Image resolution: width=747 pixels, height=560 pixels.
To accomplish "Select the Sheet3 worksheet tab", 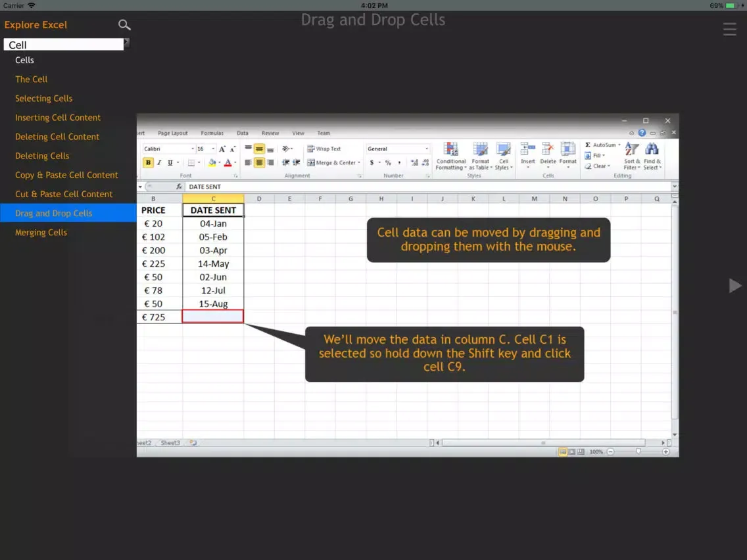I will (170, 443).
